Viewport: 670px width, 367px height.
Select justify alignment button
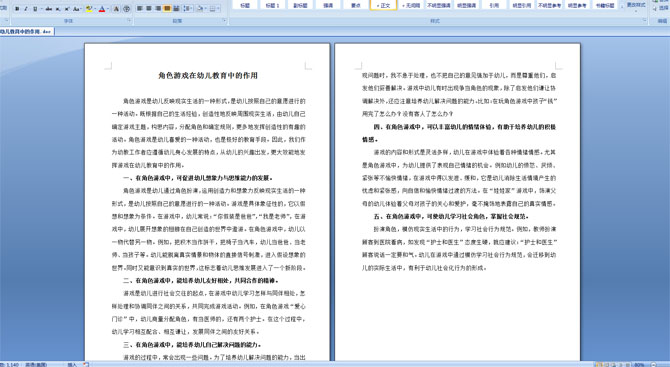click(x=167, y=9)
